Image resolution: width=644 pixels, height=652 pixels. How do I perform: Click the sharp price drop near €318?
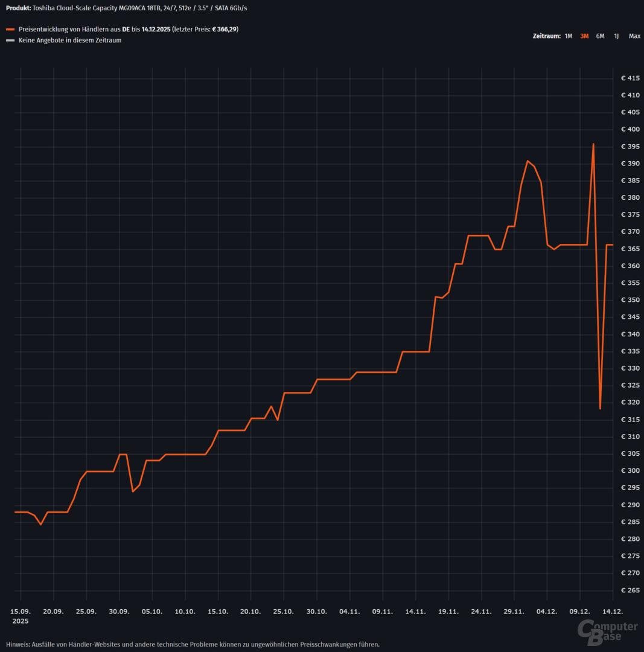(x=600, y=409)
